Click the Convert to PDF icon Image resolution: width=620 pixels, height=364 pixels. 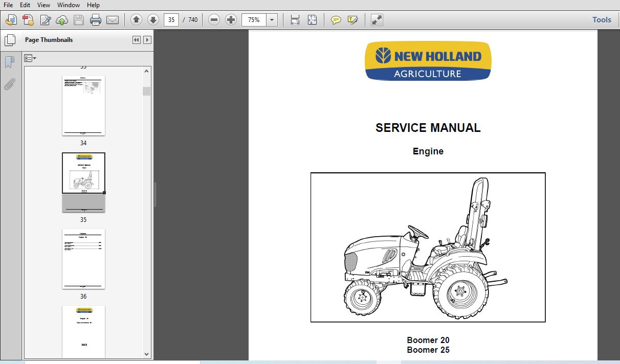[28, 20]
